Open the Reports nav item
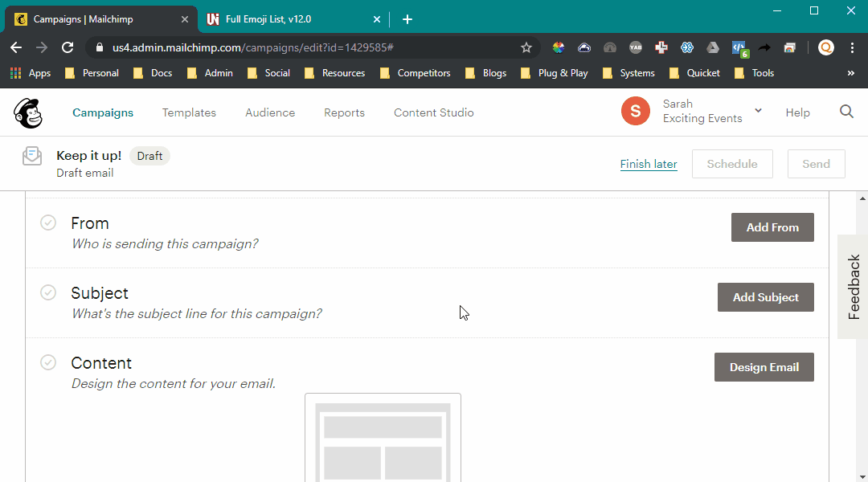868x482 pixels. (x=344, y=113)
